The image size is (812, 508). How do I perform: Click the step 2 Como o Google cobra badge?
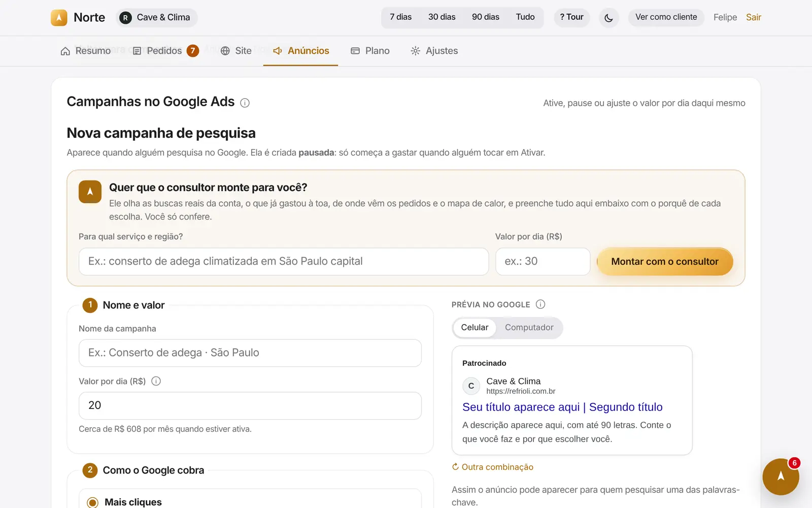coord(90,470)
